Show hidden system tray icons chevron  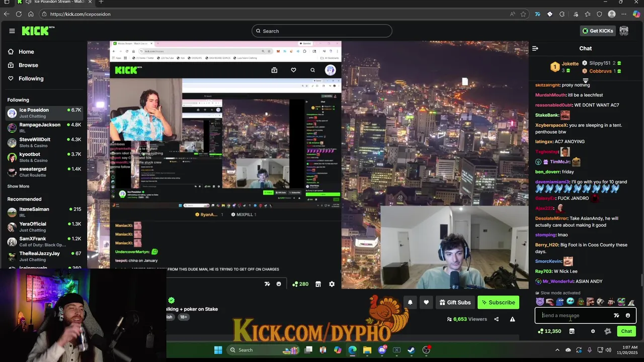pos(557,350)
